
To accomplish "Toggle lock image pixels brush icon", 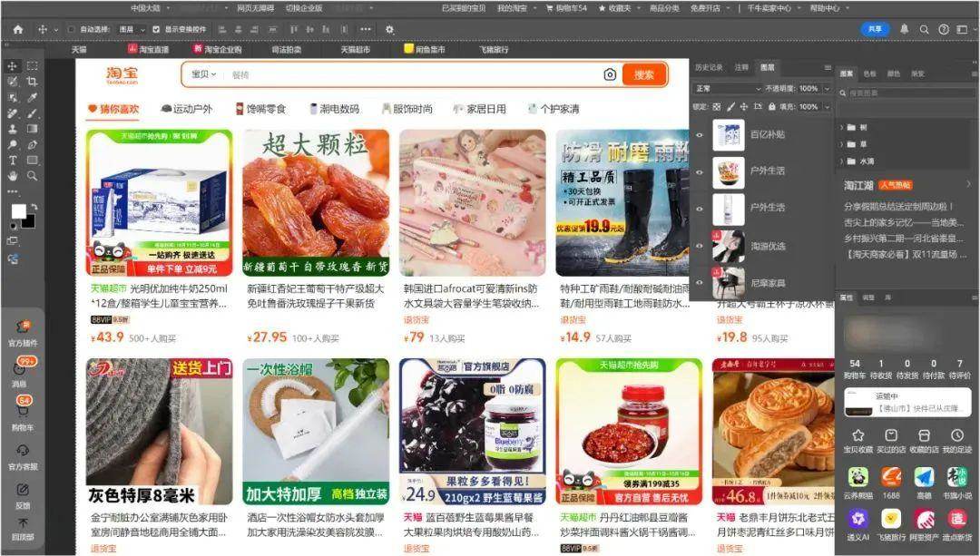I will click(x=730, y=107).
